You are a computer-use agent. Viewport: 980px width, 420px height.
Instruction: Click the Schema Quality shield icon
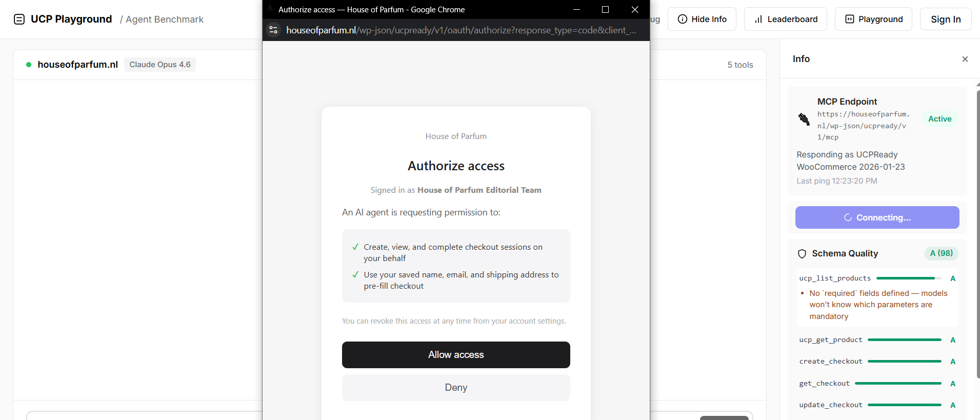click(802, 254)
